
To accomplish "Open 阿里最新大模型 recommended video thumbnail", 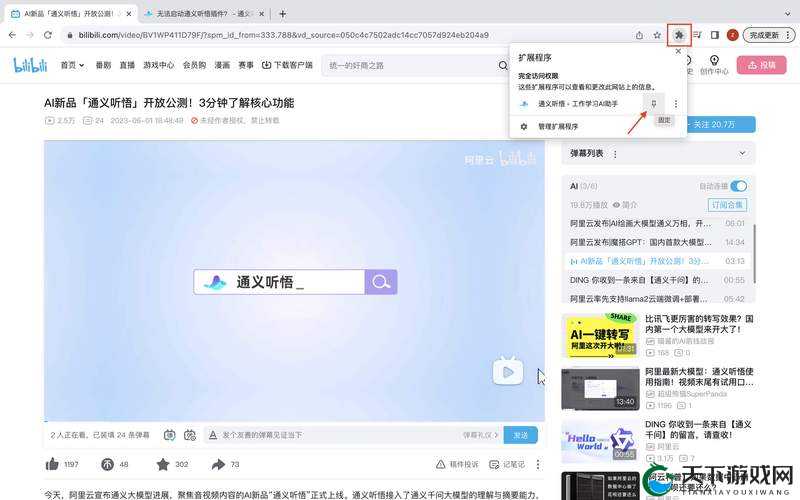I will tap(601, 389).
